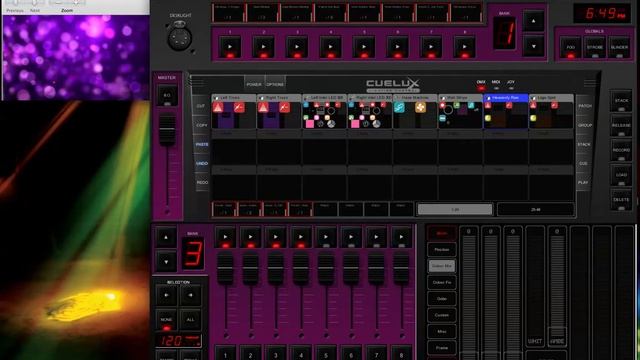The height and width of the screenshot is (360, 640).
Task: Click the REDO button
Action: [x=202, y=182]
